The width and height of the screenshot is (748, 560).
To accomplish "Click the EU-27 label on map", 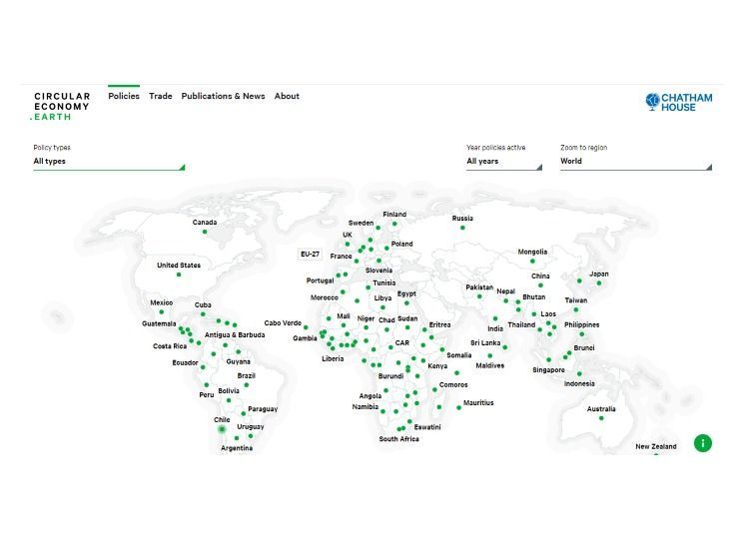I will click(311, 255).
